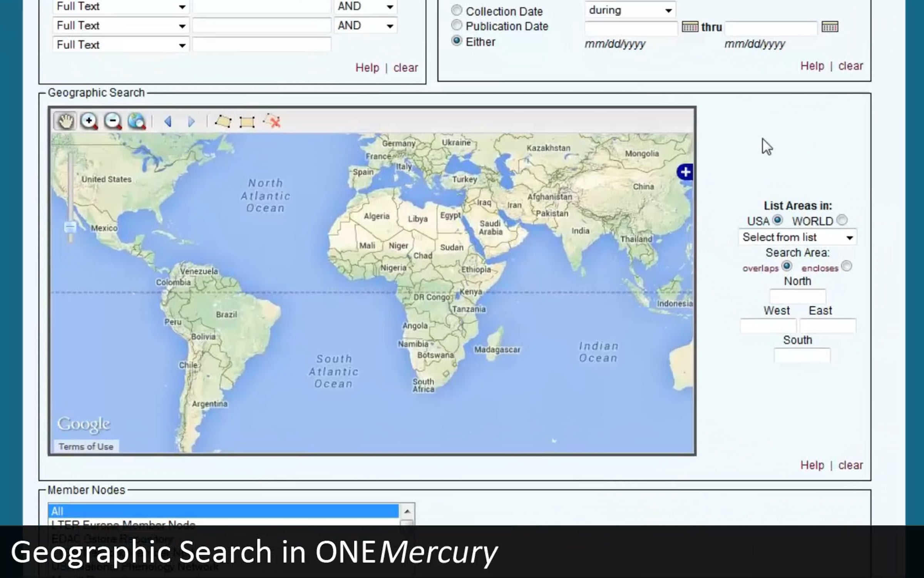The height and width of the screenshot is (578, 924).
Task: Select the draw polygon tool
Action: coord(223,121)
